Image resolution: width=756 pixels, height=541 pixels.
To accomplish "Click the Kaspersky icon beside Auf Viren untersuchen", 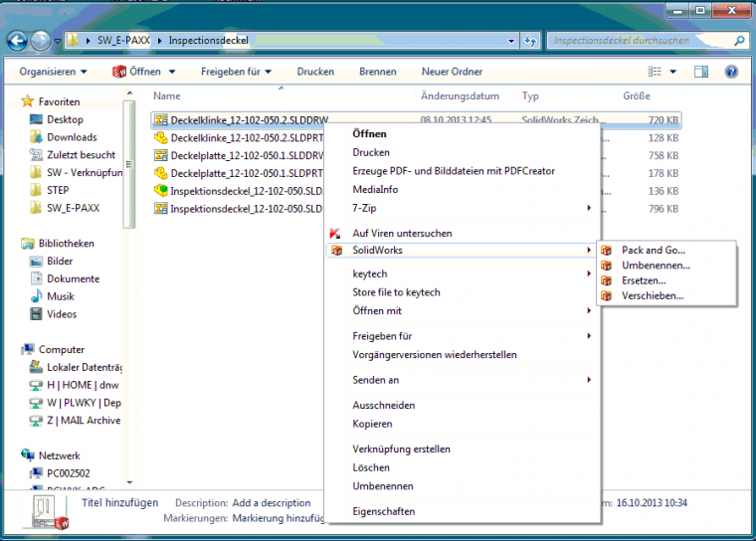I will [x=335, y=234].
